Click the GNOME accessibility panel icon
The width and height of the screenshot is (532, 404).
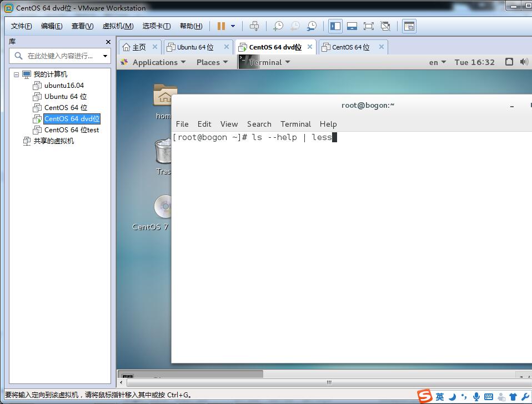tap(509, 62)
